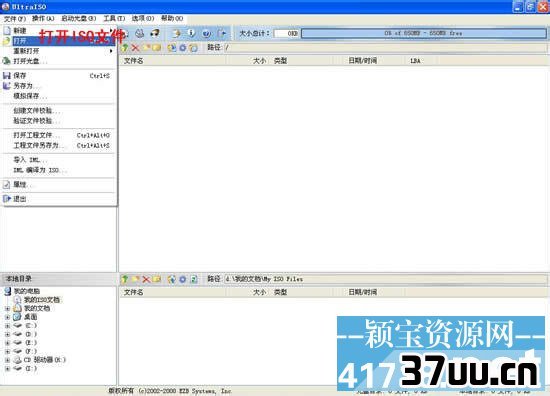
Task: Click green up-arrow icon in upper file toolbar
Action: 125,48
